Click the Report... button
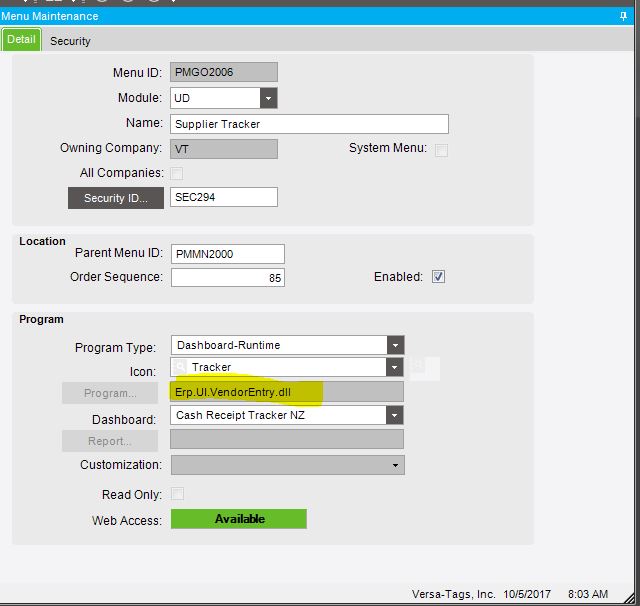This screenshot has width=640, height=606. pyautogui.click(x=110, y=441)
